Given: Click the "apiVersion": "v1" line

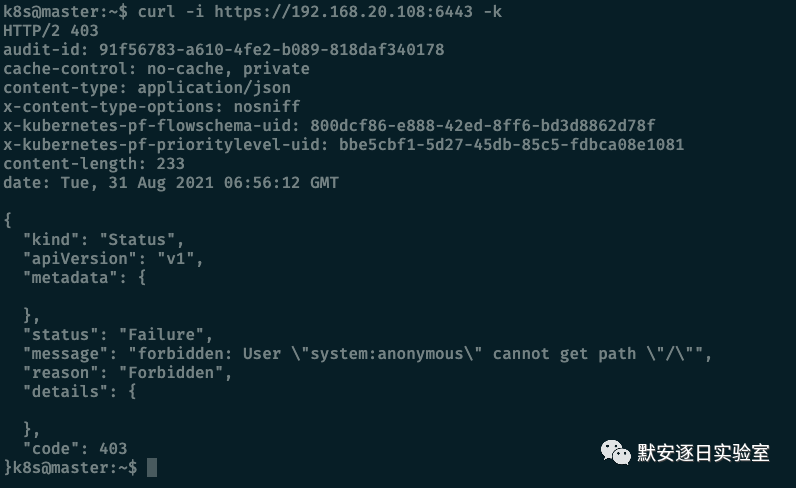Looking at the screenshot, I should pos(113,259).
